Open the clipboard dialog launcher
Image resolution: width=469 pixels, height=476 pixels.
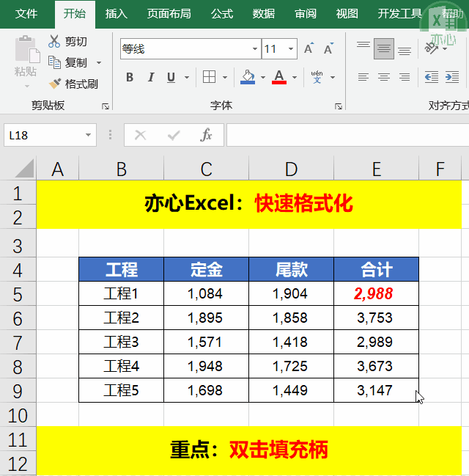coord(106,106)
